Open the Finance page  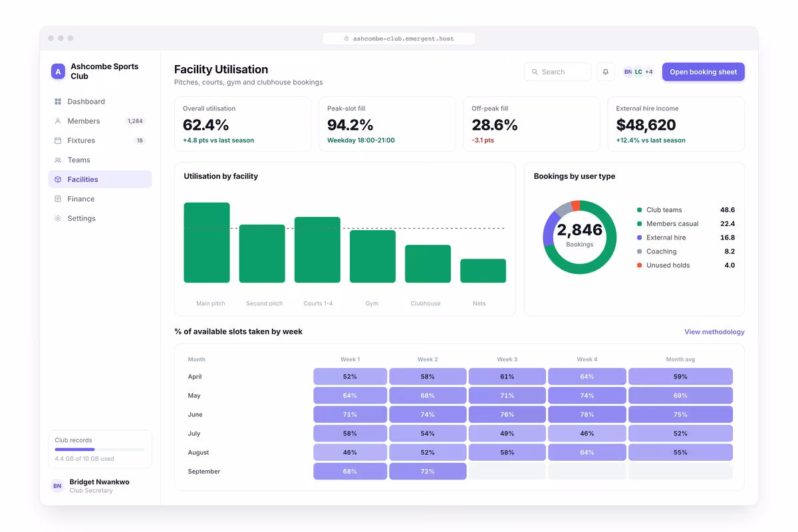coord(100,199)
